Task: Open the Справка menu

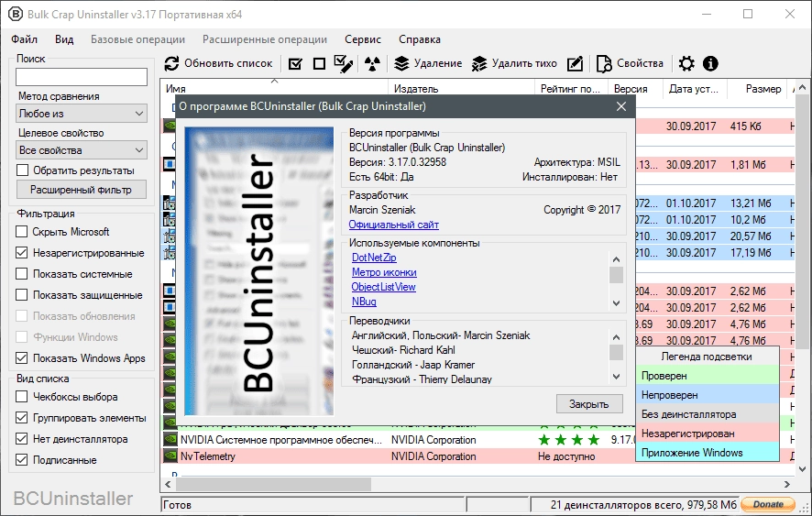Action: point(420,39)
